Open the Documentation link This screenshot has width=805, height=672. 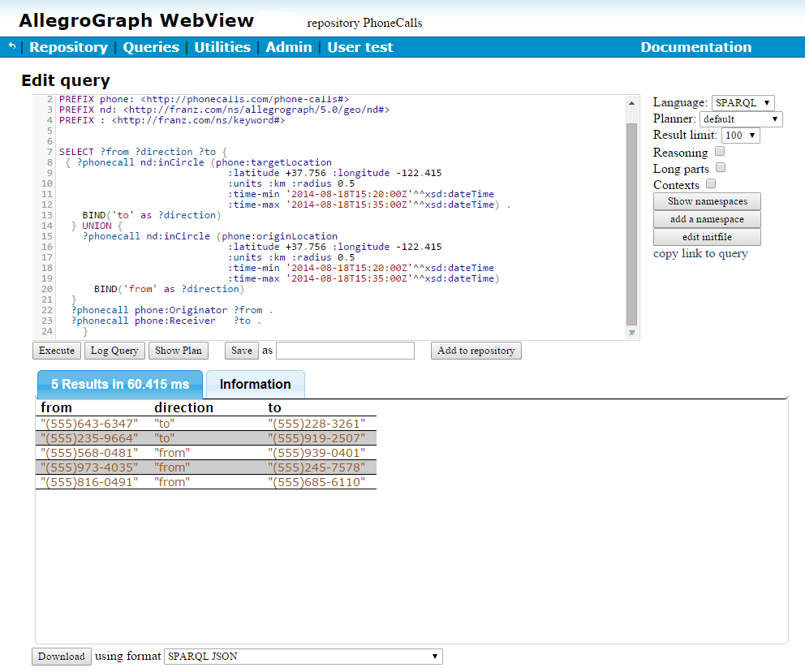point(695,47)
